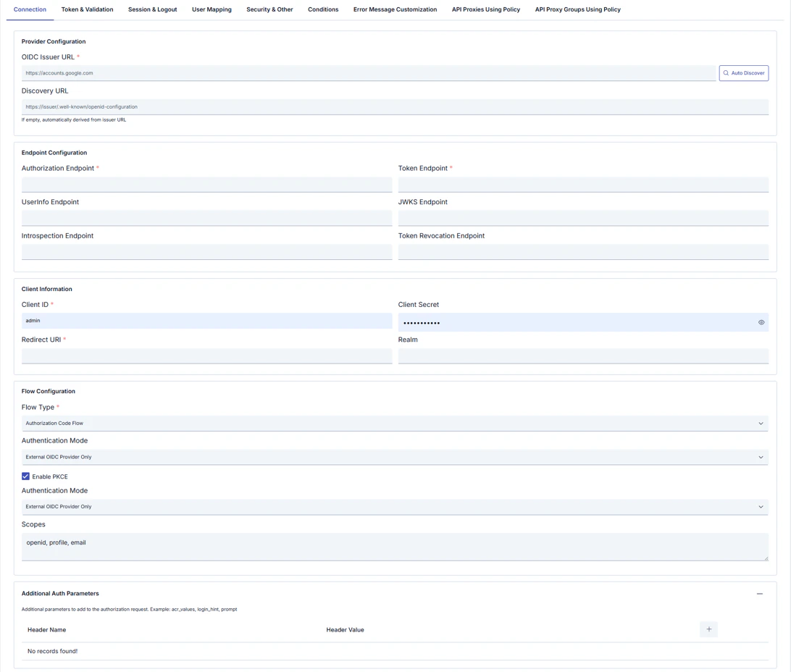Open the Session & Logout tab
Screen dimensions: 791x672
coord(152,9)
